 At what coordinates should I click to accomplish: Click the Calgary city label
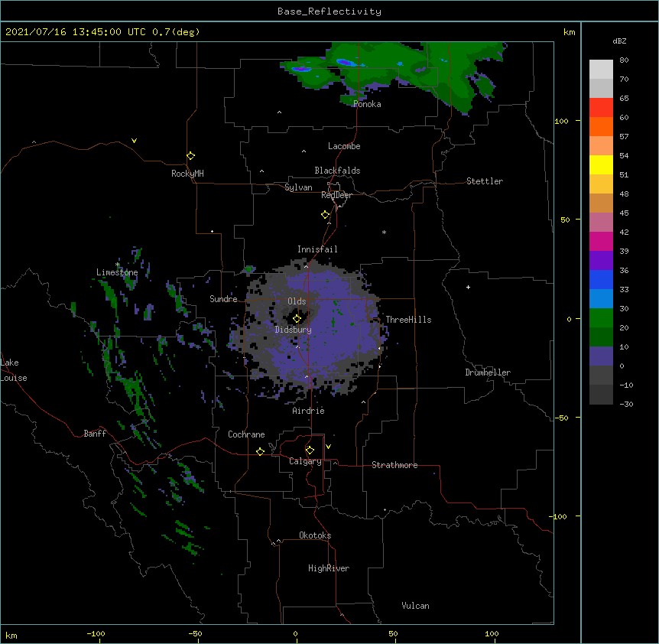click(x=305, y=461)
